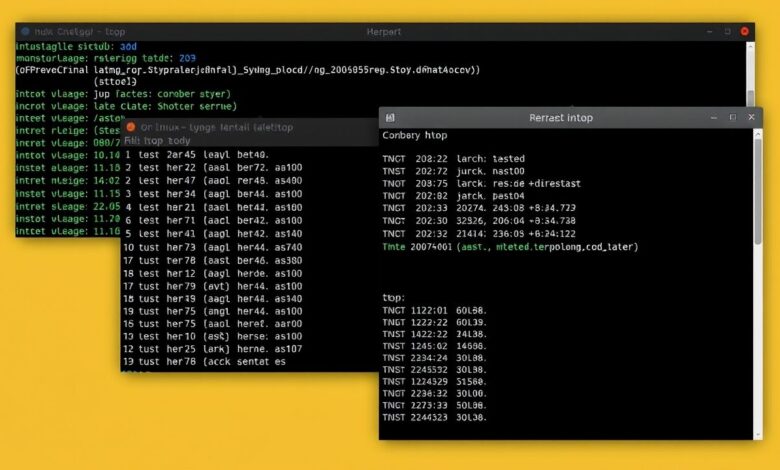
Task: Click the scroll-down arrow in the Rerract intop window
Action: (758, 435)
